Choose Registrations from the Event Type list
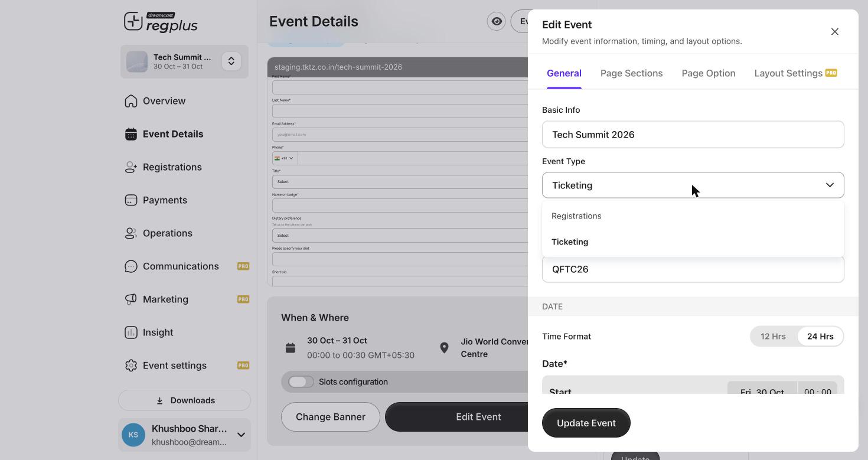This screenshot has width=868, height=460. click(693, 216)
